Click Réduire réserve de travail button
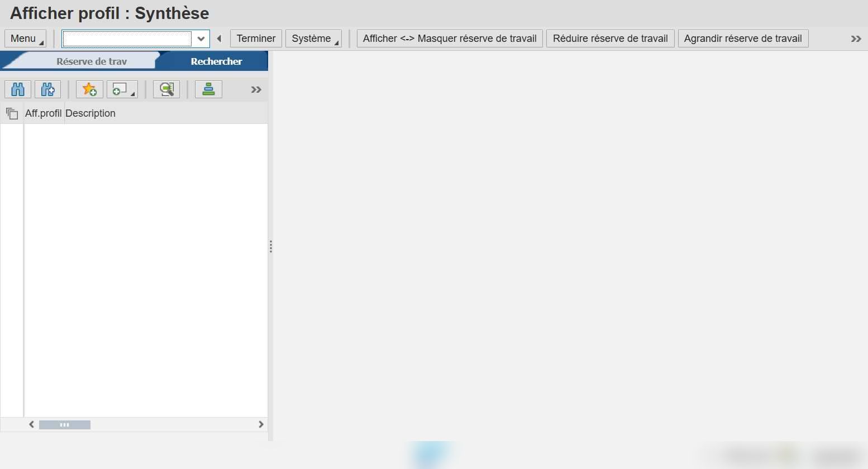The image size is (868, 469). [x=611, y=39]
